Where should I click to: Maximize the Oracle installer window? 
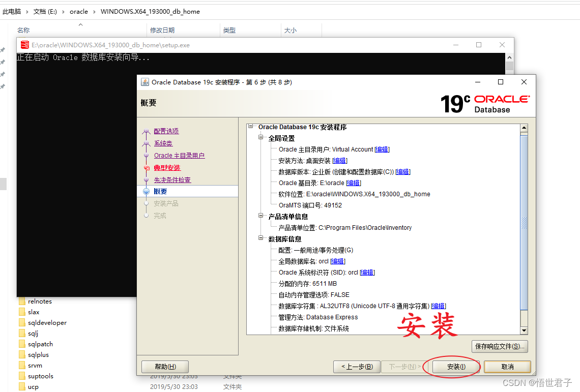pyautogui.click(x=501, y=82)
